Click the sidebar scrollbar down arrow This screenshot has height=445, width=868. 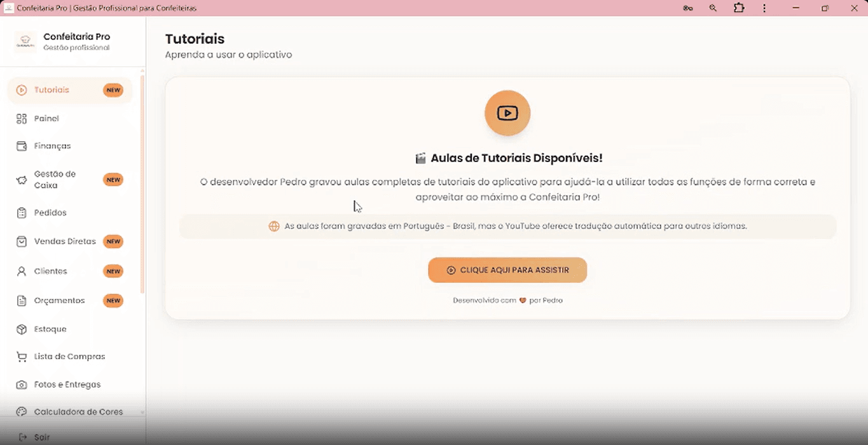(142, 413)
